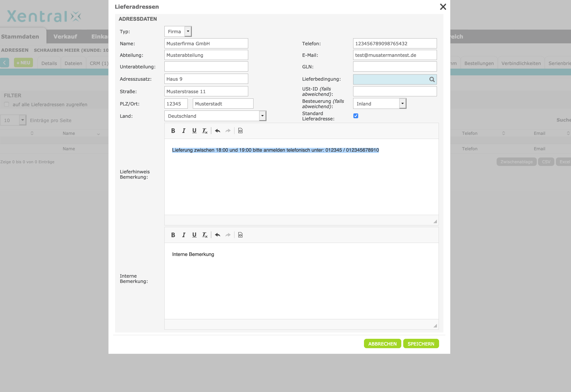The width and height of the screenshot is (571, 392).
Task: Close the Lieferadressen dialog with X
Action: (443, 7)
